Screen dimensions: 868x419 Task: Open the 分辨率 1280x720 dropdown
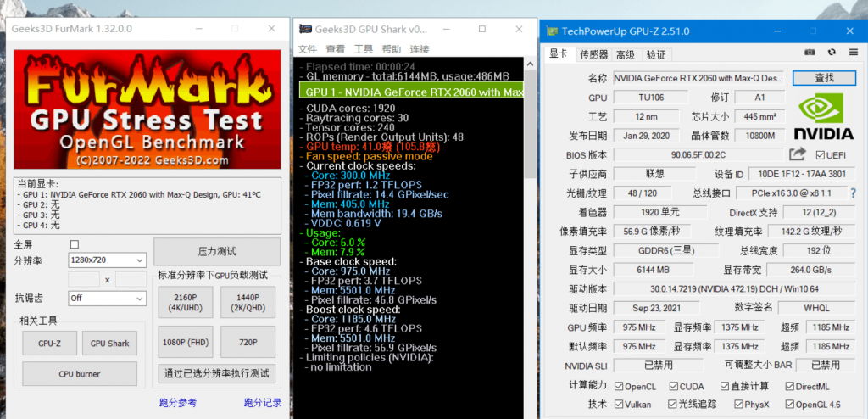(108, 260)
